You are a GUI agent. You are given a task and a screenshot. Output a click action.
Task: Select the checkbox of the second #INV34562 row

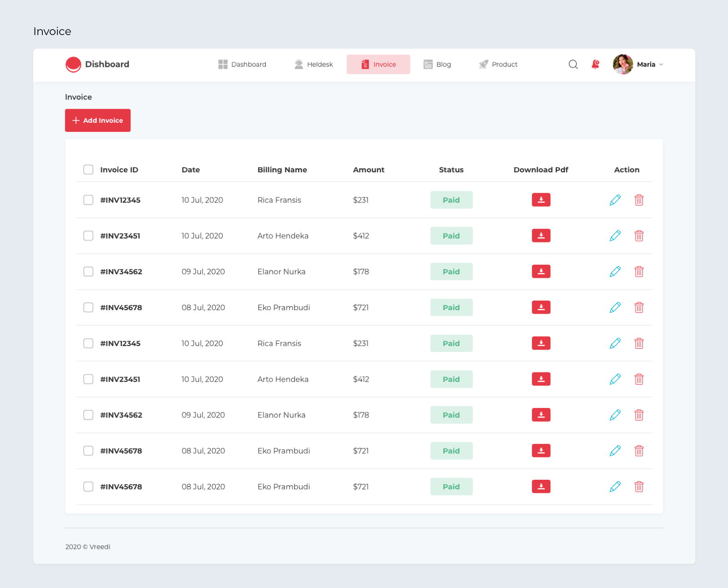(x=88, y=415)
